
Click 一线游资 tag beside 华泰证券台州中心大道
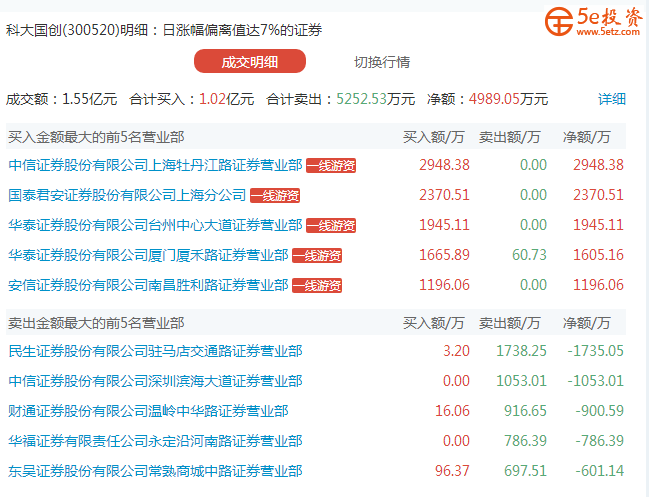pos(331,226)
